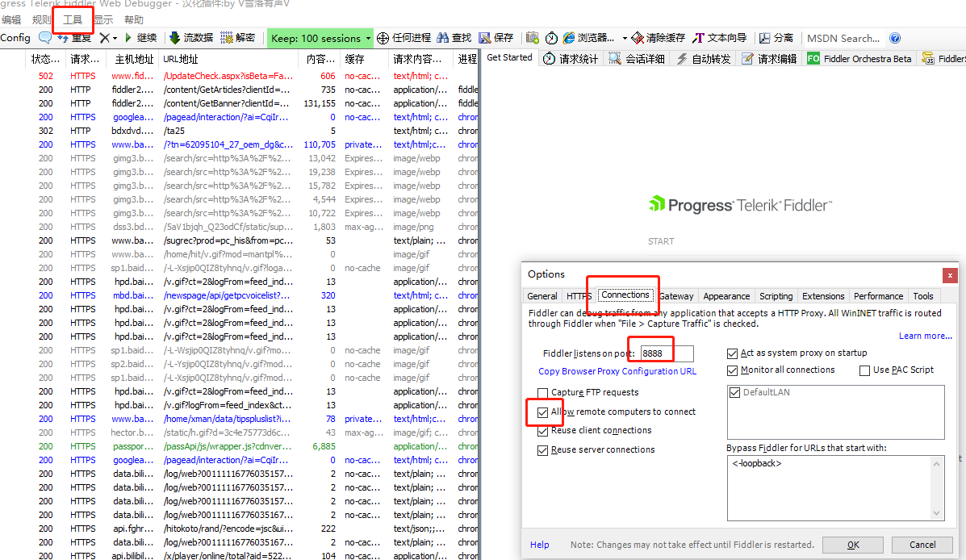Click the Any Process (任何进程) crosshair icon
The image size is (966, 560).
383,38
